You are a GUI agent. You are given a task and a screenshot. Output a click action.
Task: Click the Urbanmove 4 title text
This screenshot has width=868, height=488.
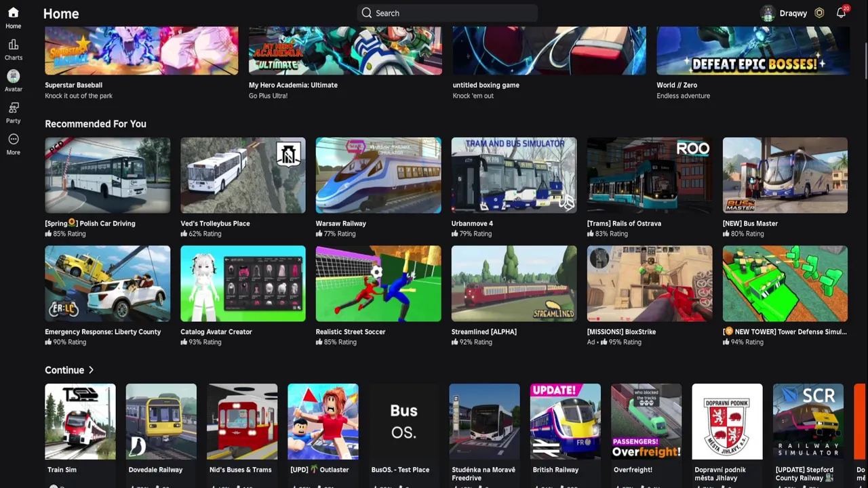pyautogui.click(x=472, y=223)
